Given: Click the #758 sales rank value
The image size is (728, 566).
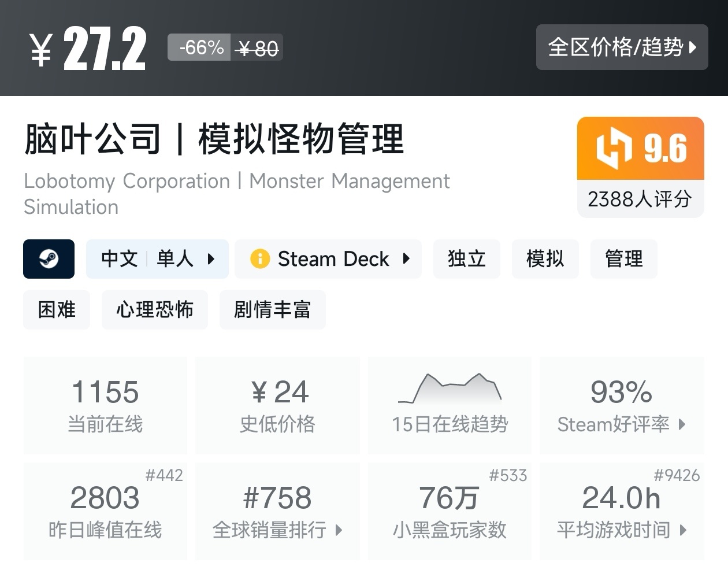Looking at the screenshot, I should [x=277, y=498].
